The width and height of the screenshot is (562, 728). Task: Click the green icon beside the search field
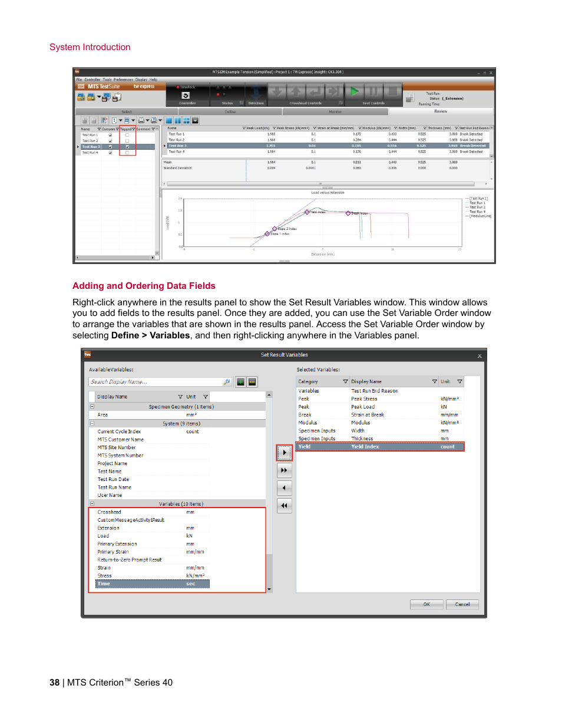coord(240,382)
